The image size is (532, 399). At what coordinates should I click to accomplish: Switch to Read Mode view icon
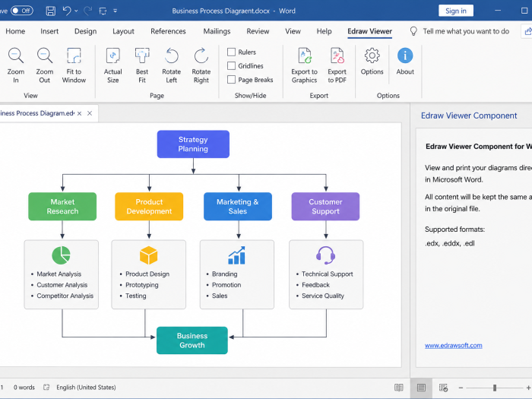(x=399, y=388)
